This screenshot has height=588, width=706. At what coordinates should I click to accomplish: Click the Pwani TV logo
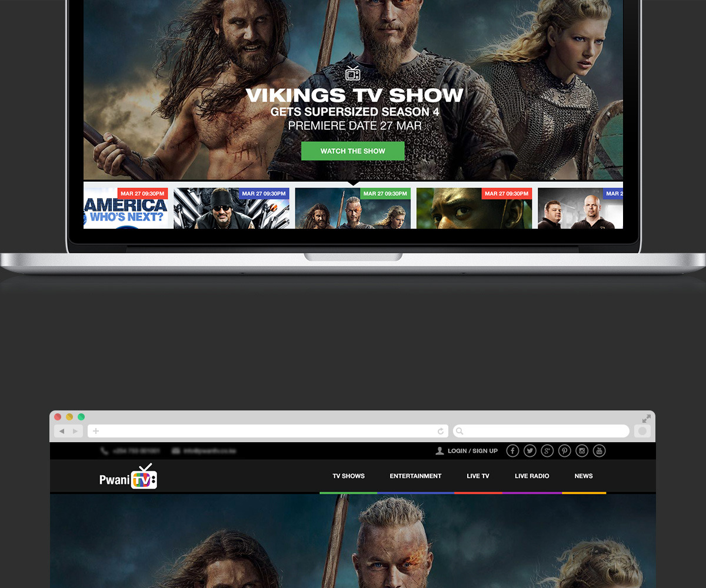[x=128, y=477]
